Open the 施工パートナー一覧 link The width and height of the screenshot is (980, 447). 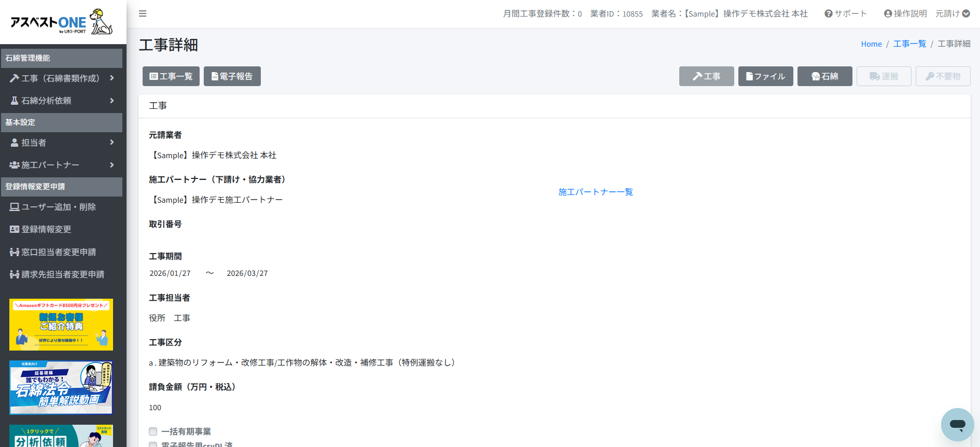point(595,192)
